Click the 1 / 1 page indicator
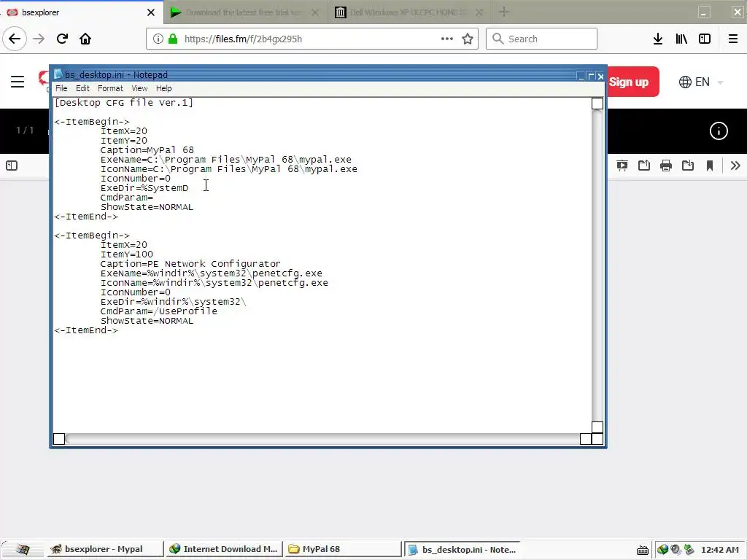The height and width of the screenshot is (560, 747). point(25,130)
